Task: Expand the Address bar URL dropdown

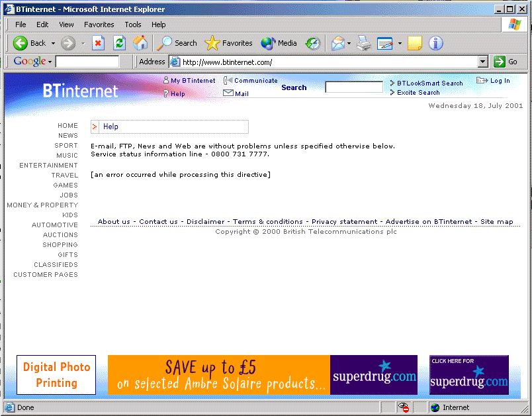Action: (x=483, y=62)
